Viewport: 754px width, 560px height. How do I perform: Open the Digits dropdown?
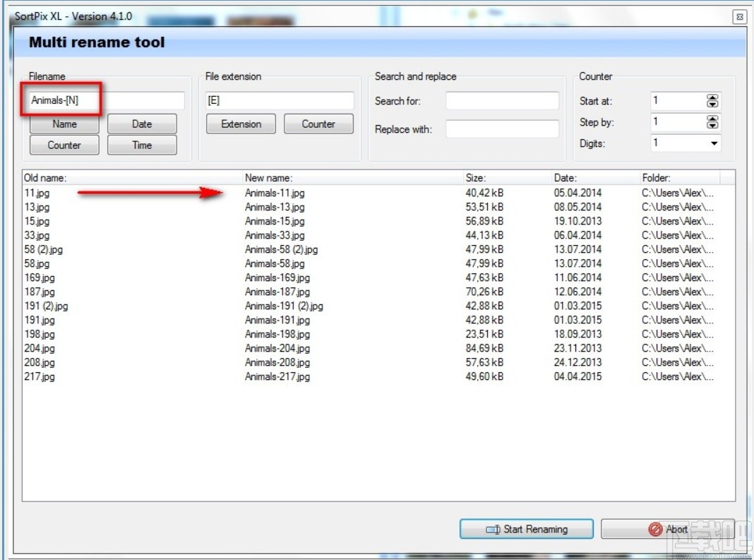714,143
